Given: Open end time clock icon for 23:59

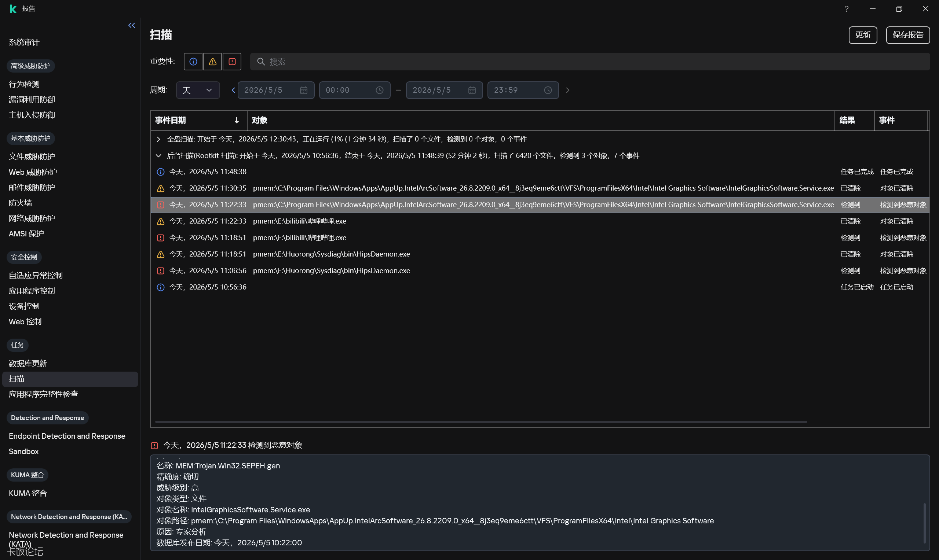Looking at the screenshot, I should (548, 90).
